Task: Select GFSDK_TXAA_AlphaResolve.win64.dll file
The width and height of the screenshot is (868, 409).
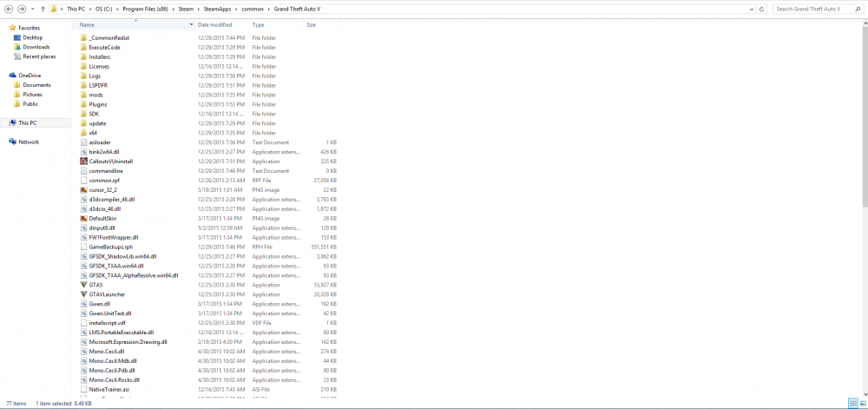Action: (134, 275)
